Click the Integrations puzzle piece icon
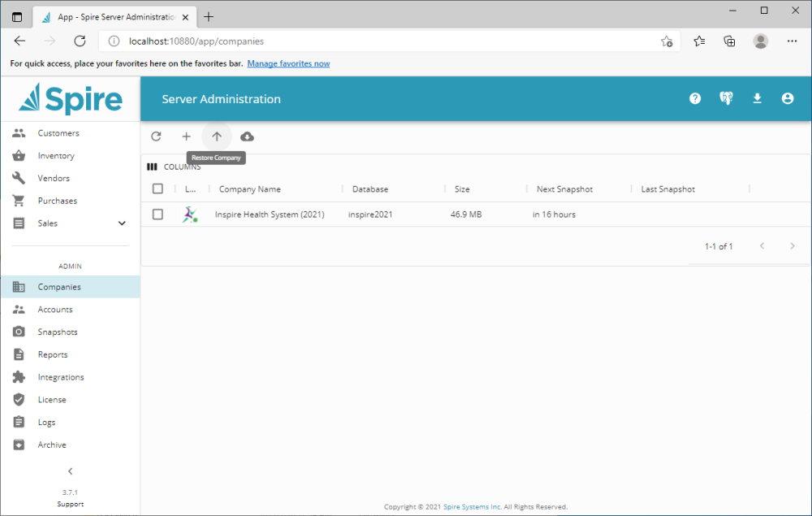The height and width of the screenshot is (516, 812). [x=19, y=377]
